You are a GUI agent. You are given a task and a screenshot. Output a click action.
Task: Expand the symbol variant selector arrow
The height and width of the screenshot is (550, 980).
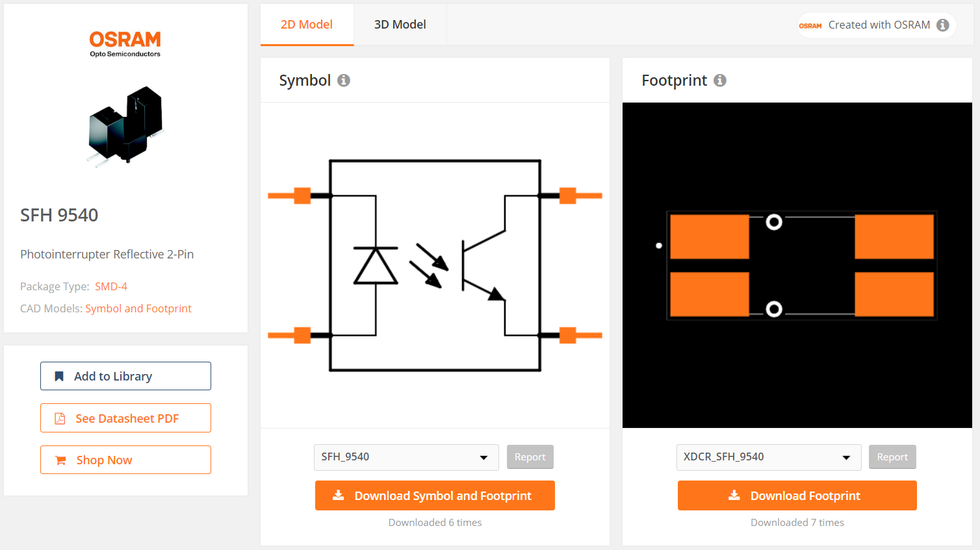[484, 456]
